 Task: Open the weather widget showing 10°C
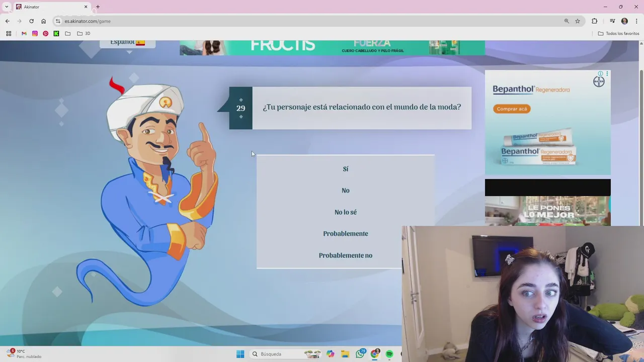click(24, 354)
